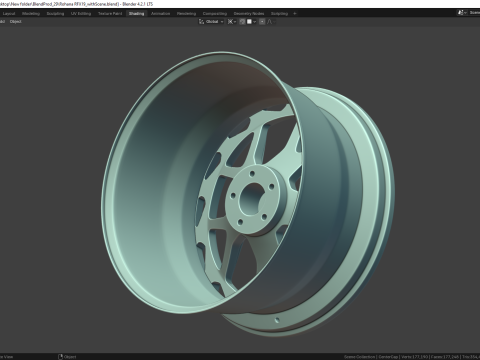
Task: Select the active Shading workspace tab
Action: point(136,14)
